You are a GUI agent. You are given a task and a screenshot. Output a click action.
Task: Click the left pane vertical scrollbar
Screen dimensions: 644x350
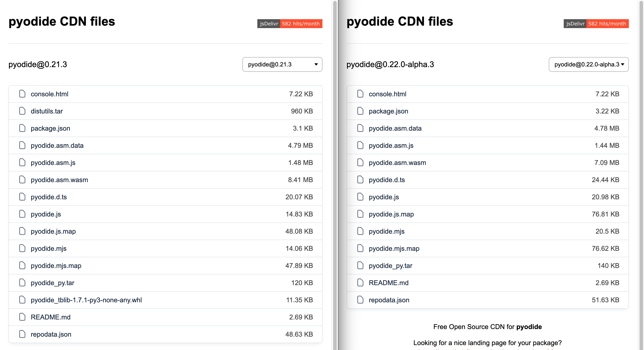tap(335, 175)
